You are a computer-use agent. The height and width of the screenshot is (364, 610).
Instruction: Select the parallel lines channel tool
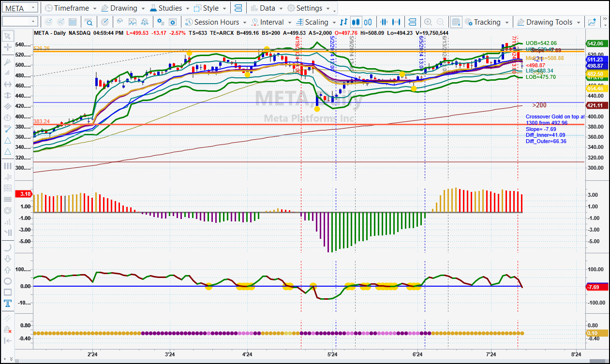coord(8,106)
